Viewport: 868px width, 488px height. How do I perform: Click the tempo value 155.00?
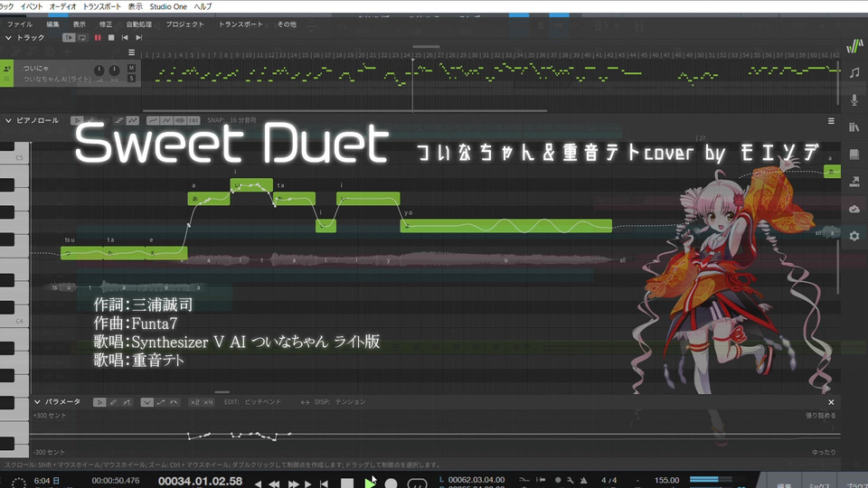(666, 480)
